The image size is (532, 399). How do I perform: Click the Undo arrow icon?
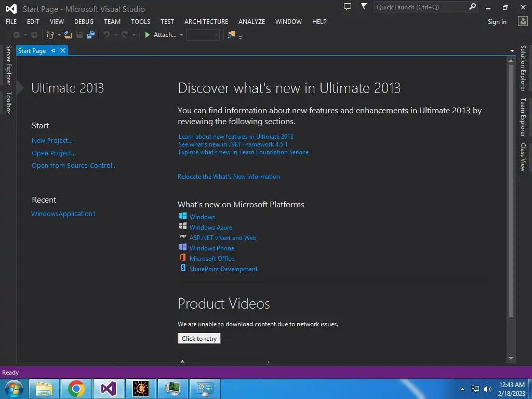[107, 35]
